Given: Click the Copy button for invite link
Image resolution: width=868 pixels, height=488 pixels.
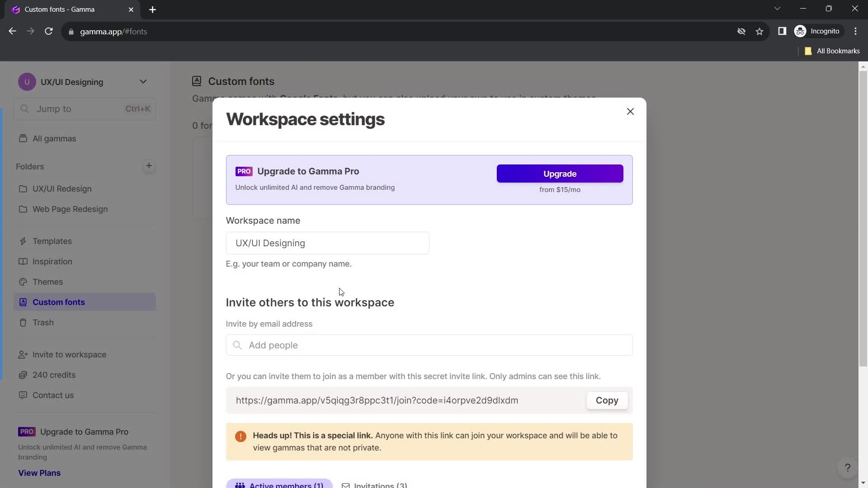Looking at the screenshot, I should [x=607, y=400].
